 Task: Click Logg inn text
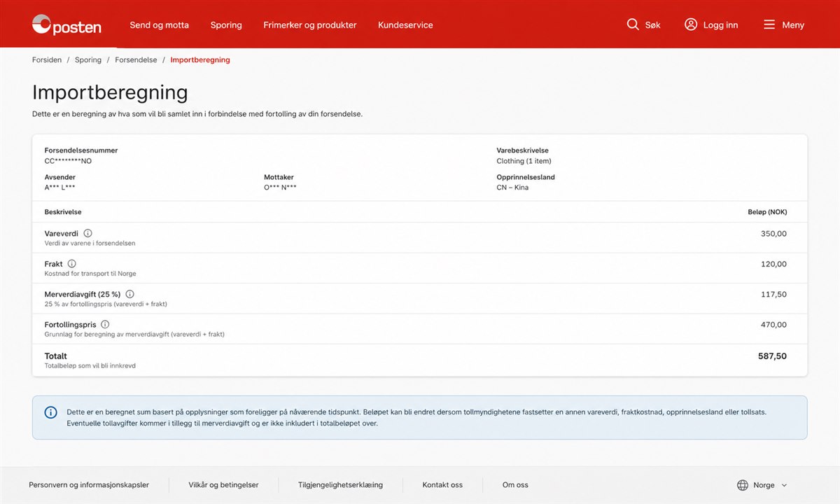click(720, 25)
